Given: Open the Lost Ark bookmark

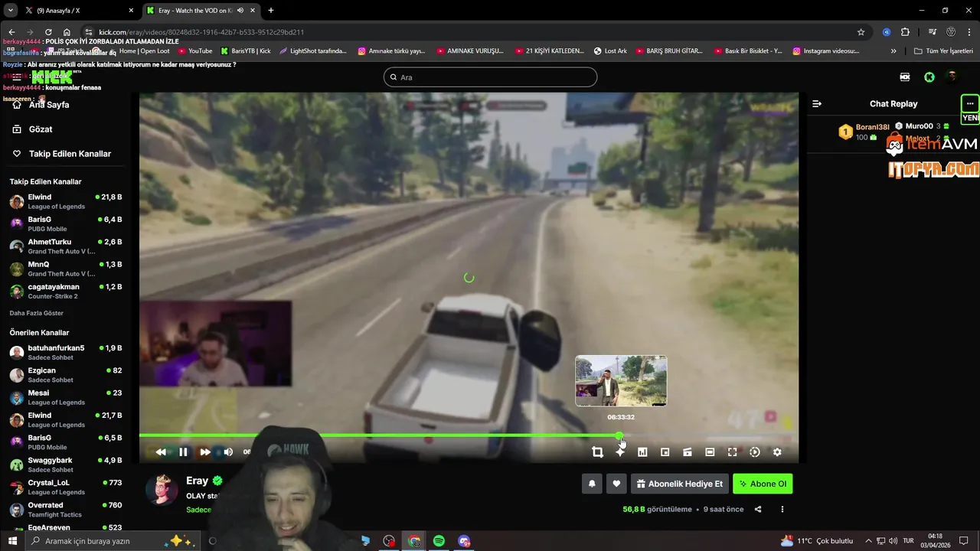Looking at the screenshot, I should 609,51.
